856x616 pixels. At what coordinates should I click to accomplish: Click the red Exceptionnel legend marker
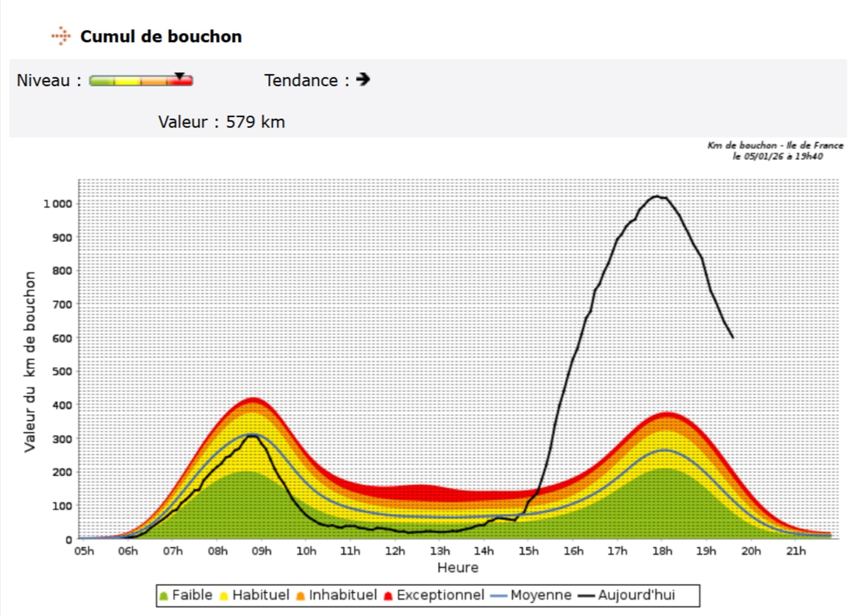[388, 596]
